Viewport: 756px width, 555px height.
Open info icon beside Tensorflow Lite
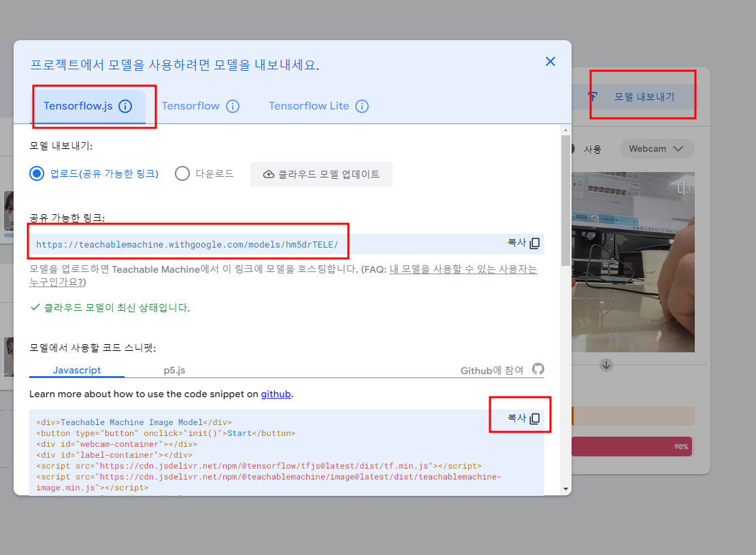click(362, 106)
